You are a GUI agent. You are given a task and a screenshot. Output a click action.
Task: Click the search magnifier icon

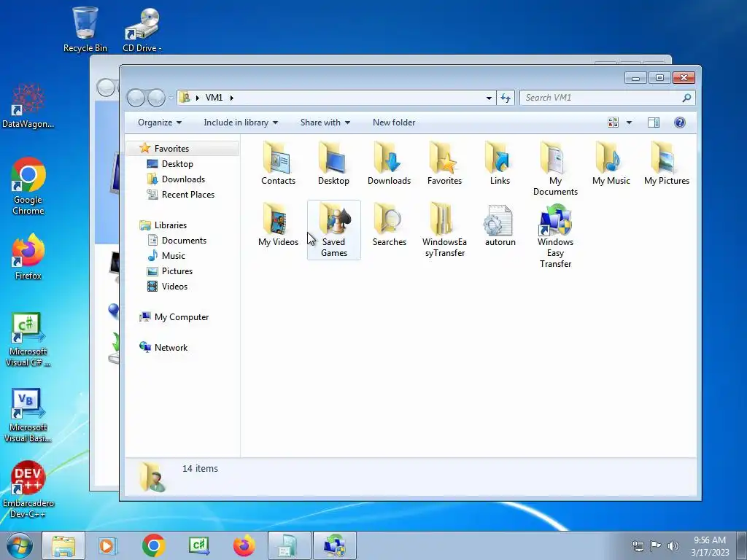click(686, 98)
